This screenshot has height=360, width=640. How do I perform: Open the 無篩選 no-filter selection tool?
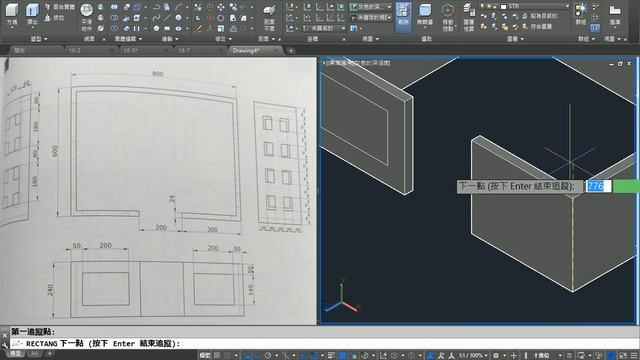coord(425,16)
